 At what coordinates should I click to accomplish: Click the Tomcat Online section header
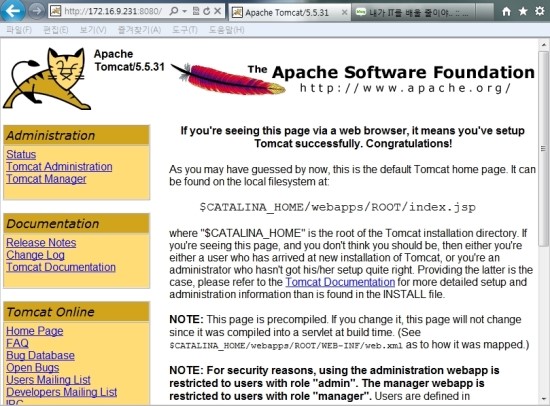pos(76,312)
